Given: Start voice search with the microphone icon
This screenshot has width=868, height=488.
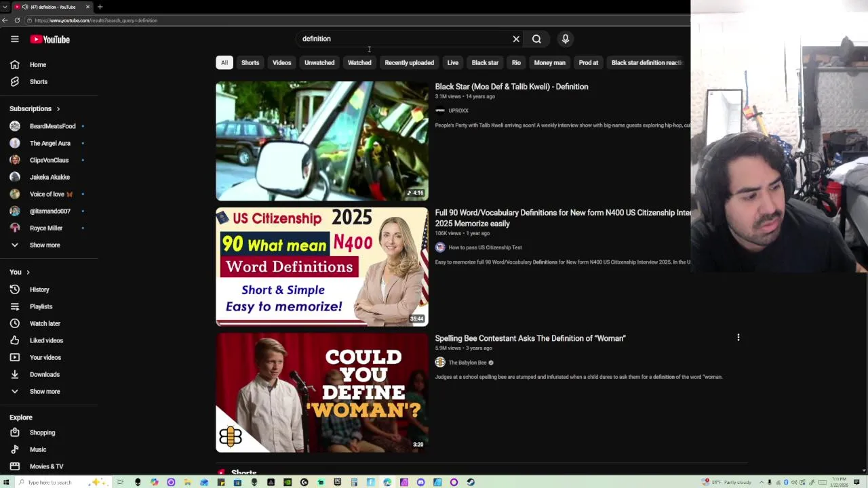Looking at the screenshot, I should coord(565,39).
